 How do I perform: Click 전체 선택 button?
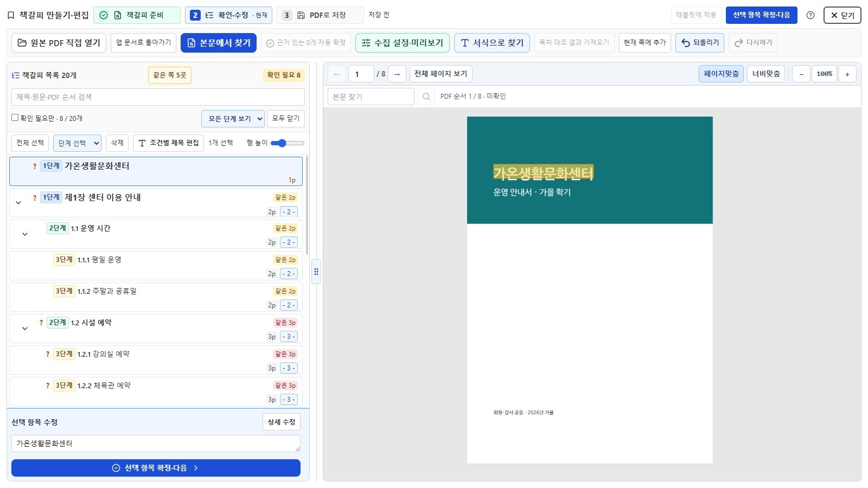click(30, 143)
